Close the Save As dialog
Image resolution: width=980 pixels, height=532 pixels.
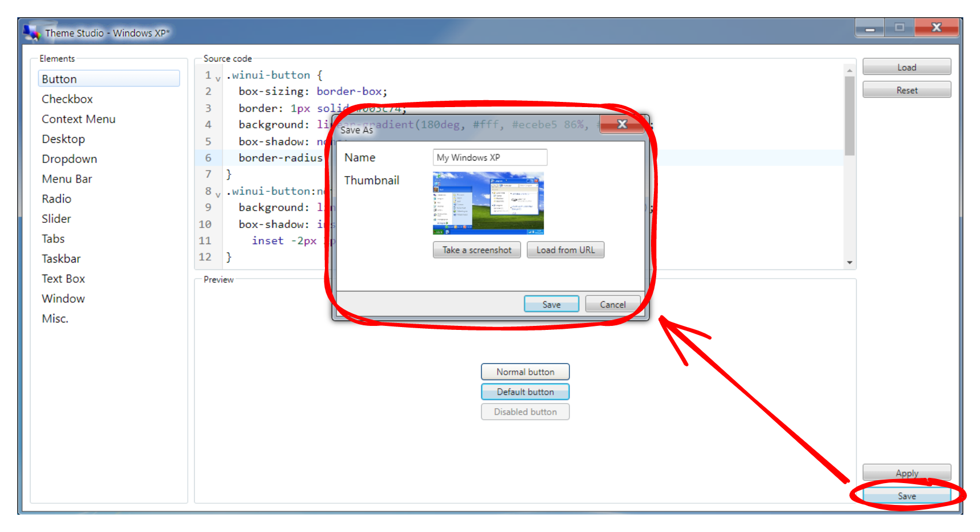coord(622,124)
